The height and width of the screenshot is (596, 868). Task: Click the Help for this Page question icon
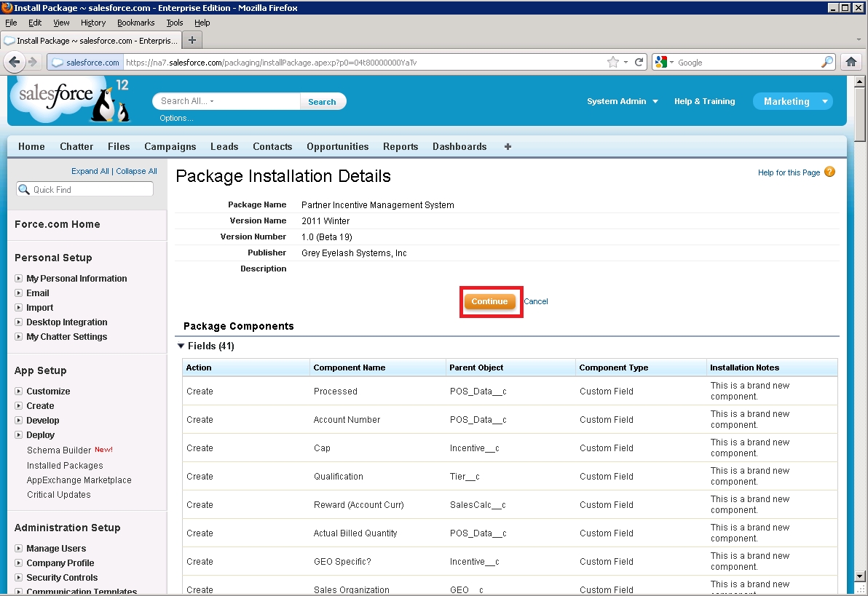[829, 172]
